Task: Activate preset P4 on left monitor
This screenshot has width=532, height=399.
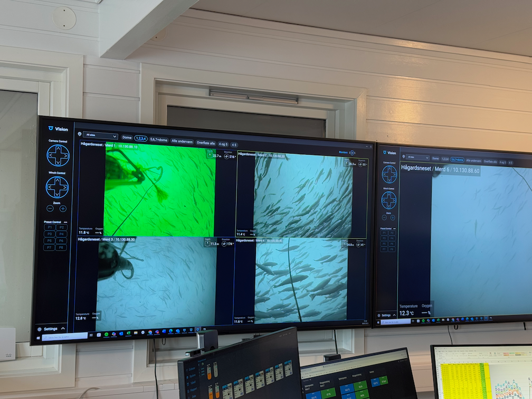Action: point(62,234)
